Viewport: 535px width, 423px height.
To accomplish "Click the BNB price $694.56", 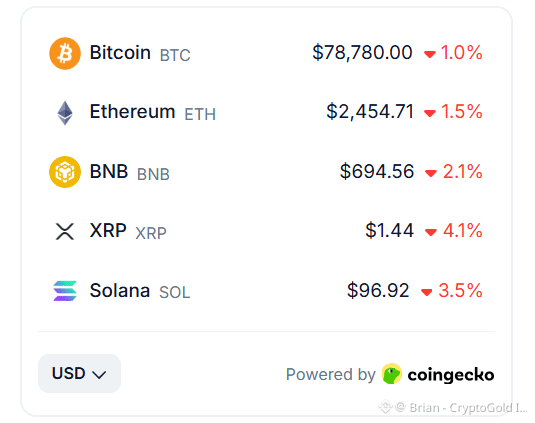I will point(377,171).
